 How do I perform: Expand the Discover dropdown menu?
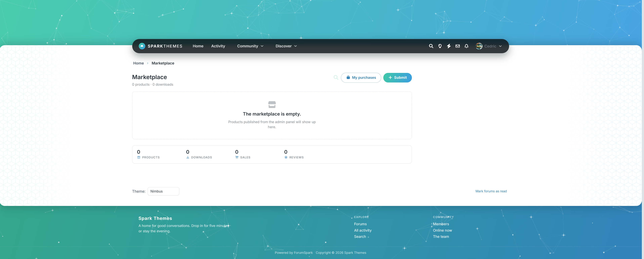(x=286, y=46)
